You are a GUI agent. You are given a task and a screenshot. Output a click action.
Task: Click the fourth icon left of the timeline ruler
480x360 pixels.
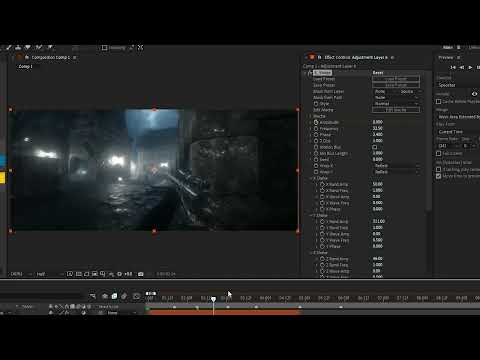(124, 296)
